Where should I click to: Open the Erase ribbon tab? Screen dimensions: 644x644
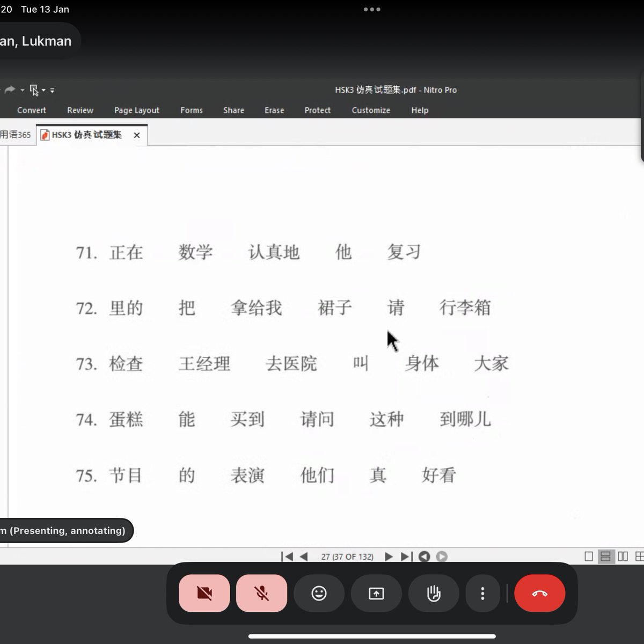click(274, 110)
